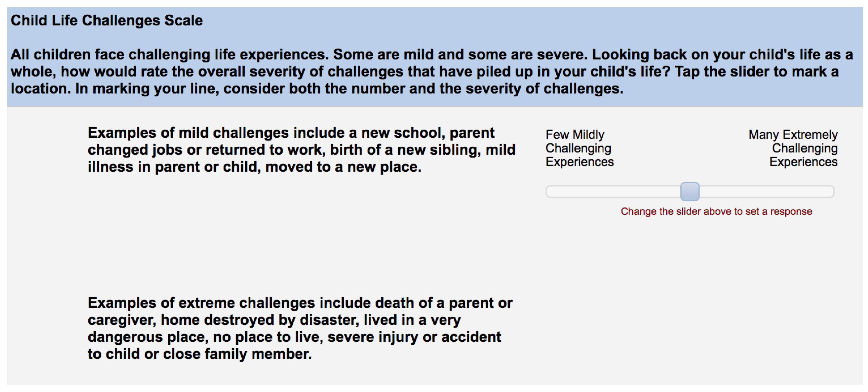Click the 'Examples of mild challenges' paragraph
This screenshot has height=392, width=868.
tap(301, 150)
